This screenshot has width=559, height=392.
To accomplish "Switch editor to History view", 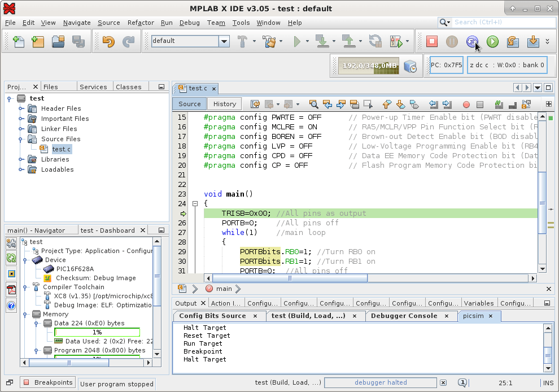I will tap(224, 104).
